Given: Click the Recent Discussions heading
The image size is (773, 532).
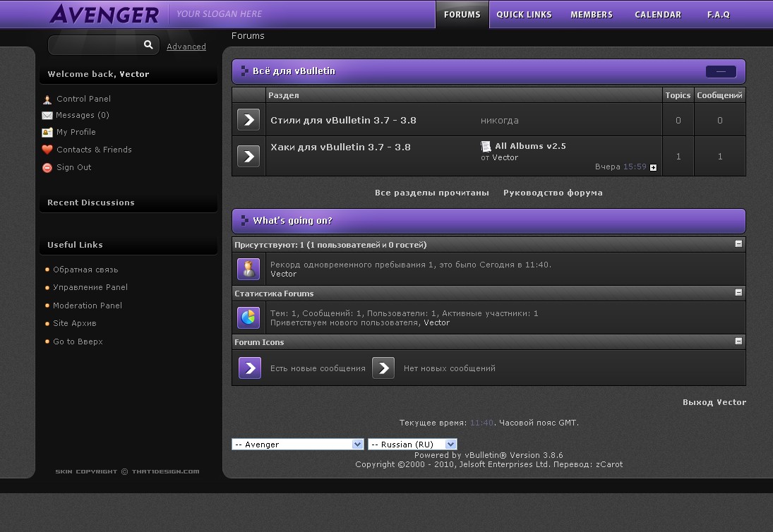Looking at the screenshot, I should 90,202.
